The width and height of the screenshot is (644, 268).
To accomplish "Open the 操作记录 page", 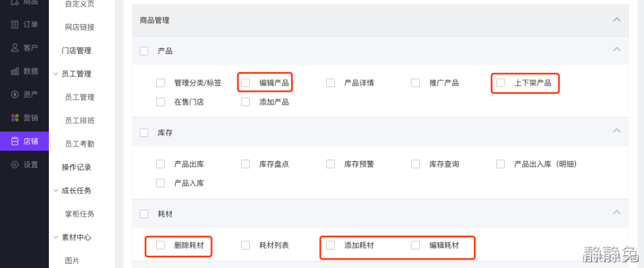I will click(76, 167).
